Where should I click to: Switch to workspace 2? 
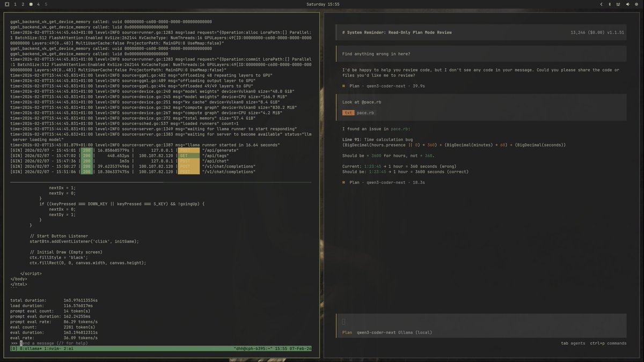coord(23,4)
